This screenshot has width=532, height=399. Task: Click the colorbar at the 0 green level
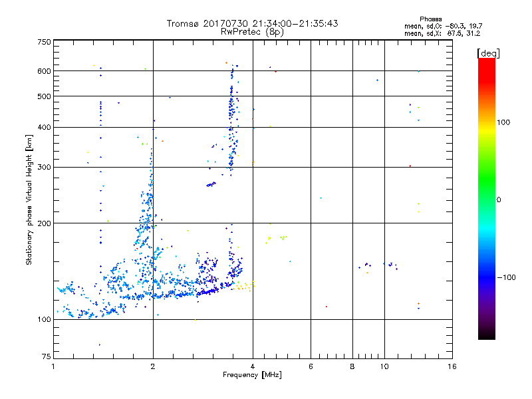click(x=487, y=199)
